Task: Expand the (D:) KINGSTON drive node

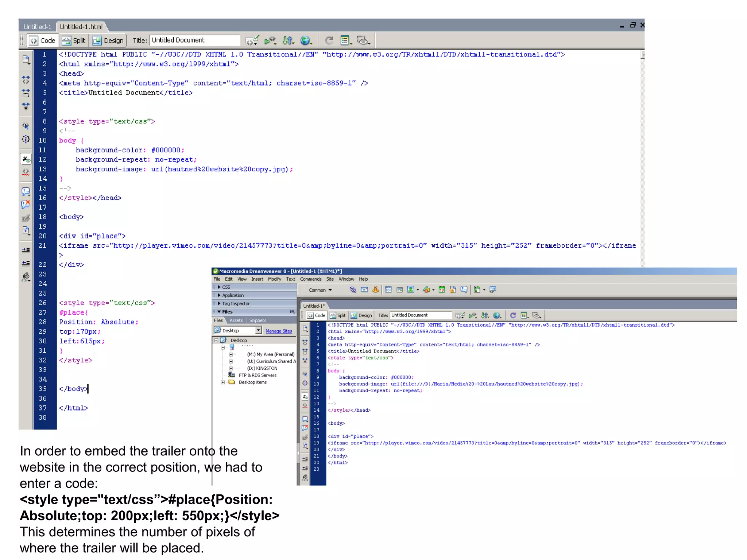Action: [231, 368]
